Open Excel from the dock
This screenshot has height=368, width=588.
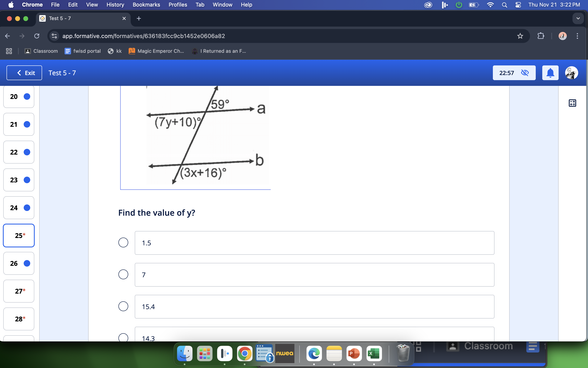(374, 353)
